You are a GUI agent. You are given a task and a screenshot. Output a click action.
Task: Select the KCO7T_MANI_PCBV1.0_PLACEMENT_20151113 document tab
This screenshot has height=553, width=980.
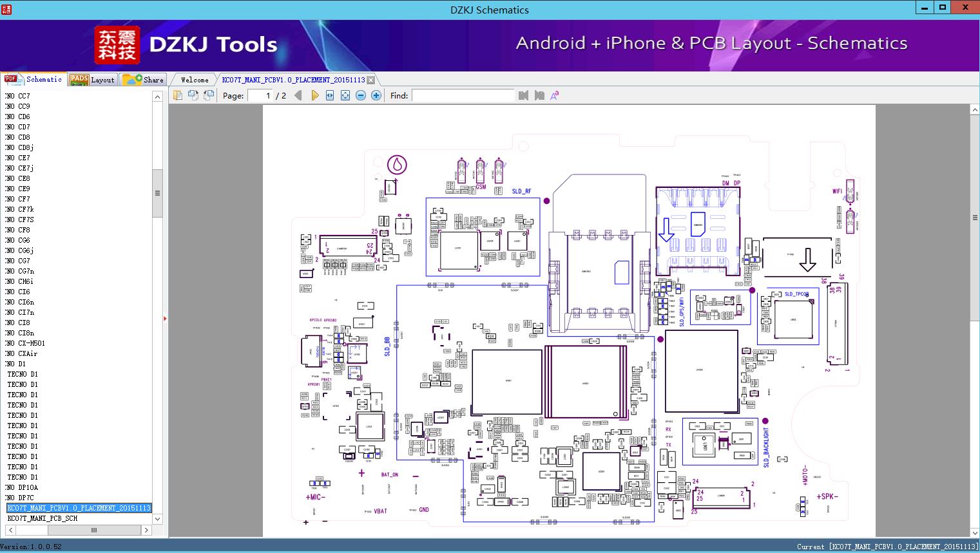[293, 80]
